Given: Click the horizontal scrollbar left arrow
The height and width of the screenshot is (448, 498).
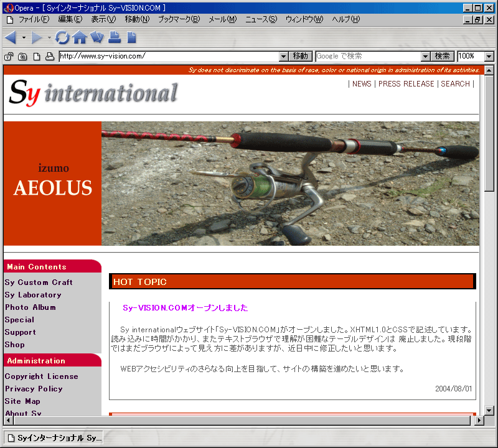Looking at the screenshot, I should pos(9,421).
